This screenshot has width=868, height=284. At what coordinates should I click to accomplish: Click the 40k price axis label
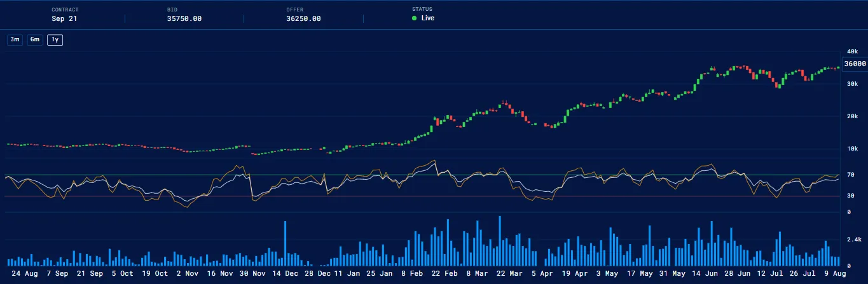853,51
